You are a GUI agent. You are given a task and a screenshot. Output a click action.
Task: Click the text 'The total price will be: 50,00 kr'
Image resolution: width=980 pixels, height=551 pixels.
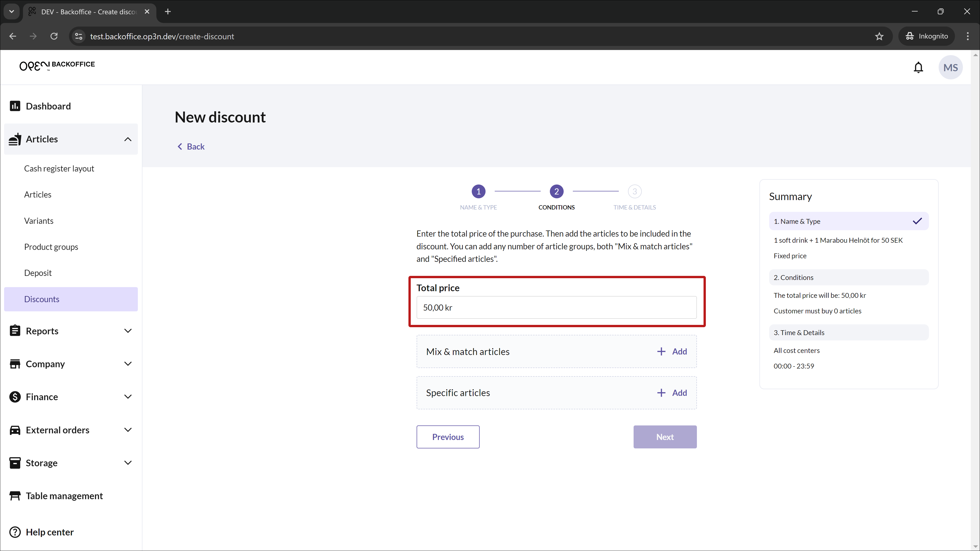tap(819, 296)
